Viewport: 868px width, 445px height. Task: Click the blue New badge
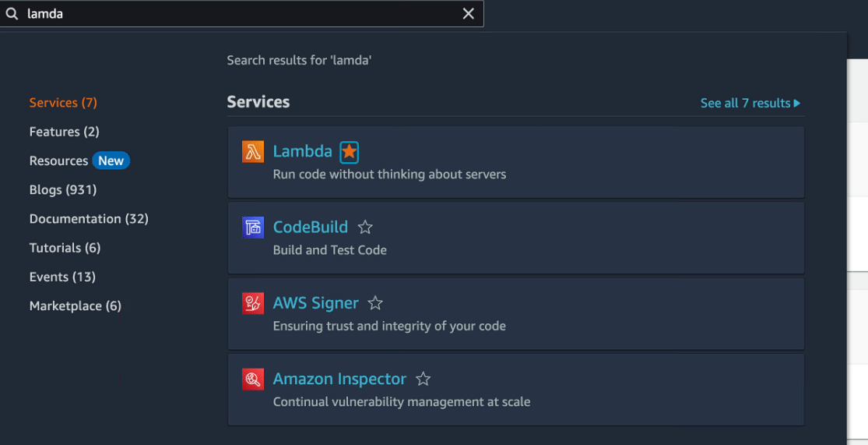[x=111, y=161]
